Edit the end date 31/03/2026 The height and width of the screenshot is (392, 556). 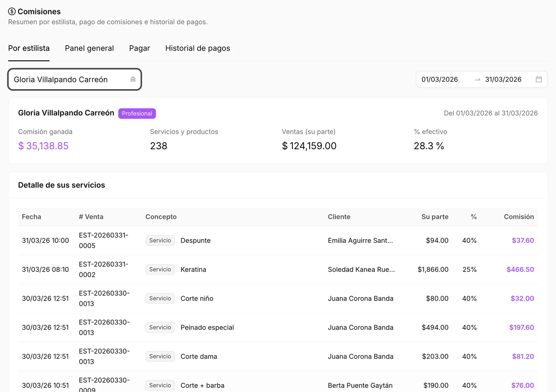pyautogui.click(x=503, y=80)
